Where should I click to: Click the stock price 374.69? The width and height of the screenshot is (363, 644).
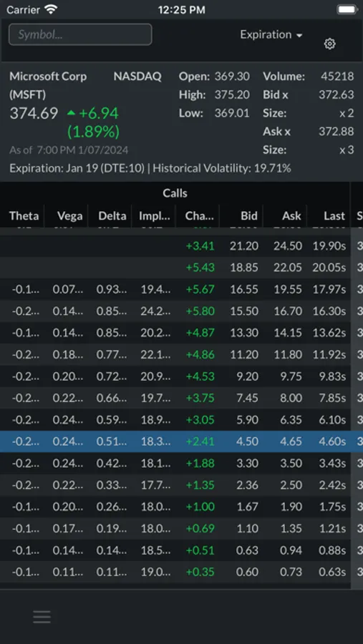coord(34,113)
